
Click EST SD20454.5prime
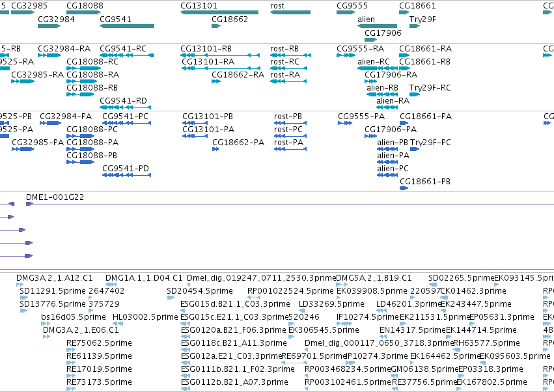click(x=171, y=298)
